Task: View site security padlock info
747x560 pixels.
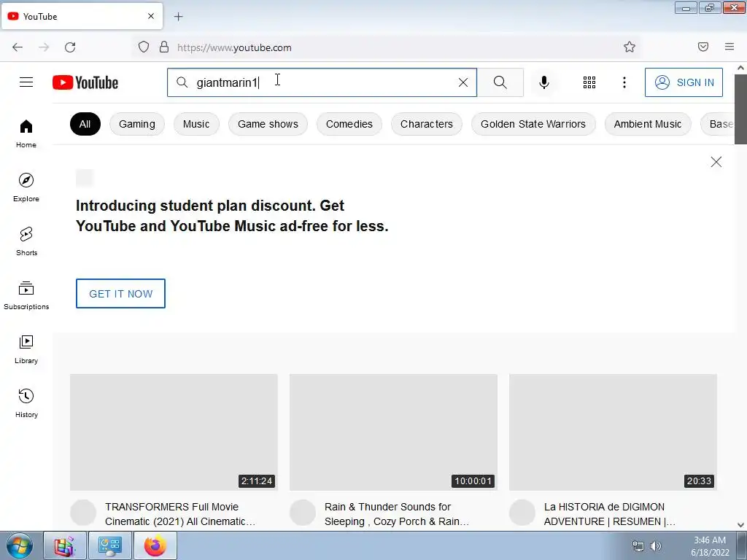Action: [164, 47]
